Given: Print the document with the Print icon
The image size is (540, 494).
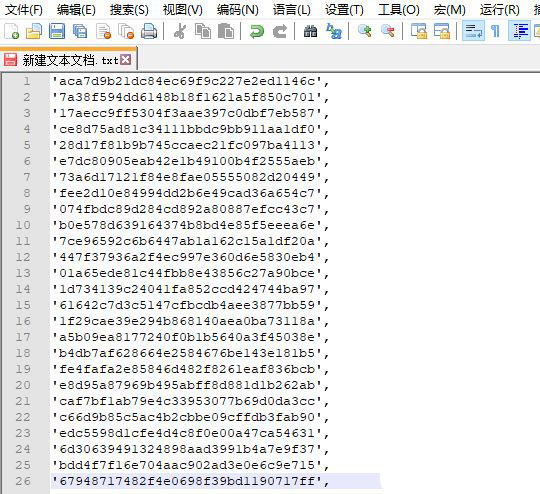Looking at the screenshot, I should pos(149,31).
